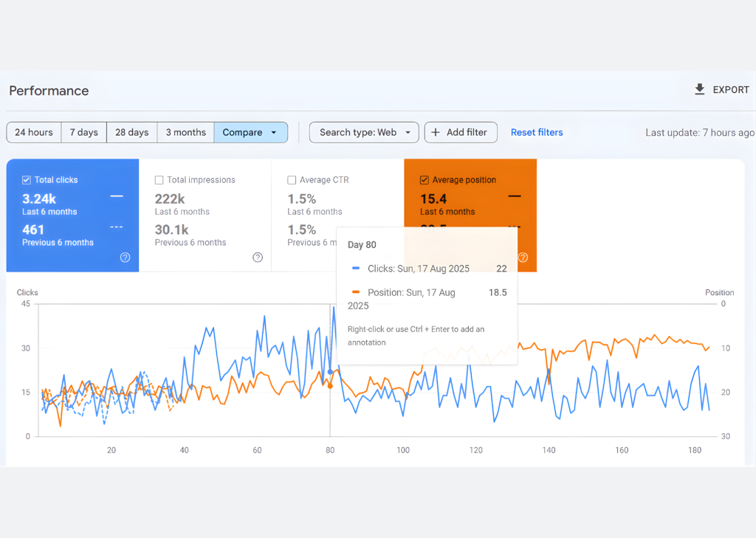Switch to the 28 days range

point(131,132)
